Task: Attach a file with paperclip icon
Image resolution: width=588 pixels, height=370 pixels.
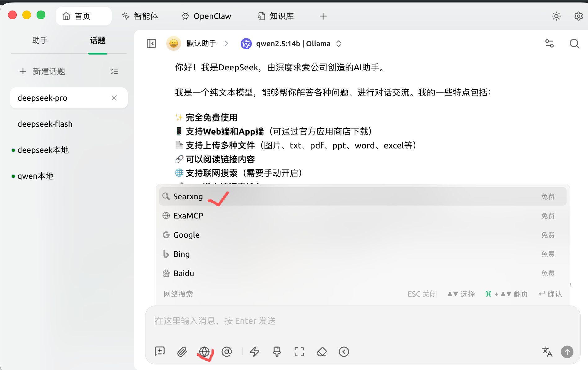Action: point(182,352)
